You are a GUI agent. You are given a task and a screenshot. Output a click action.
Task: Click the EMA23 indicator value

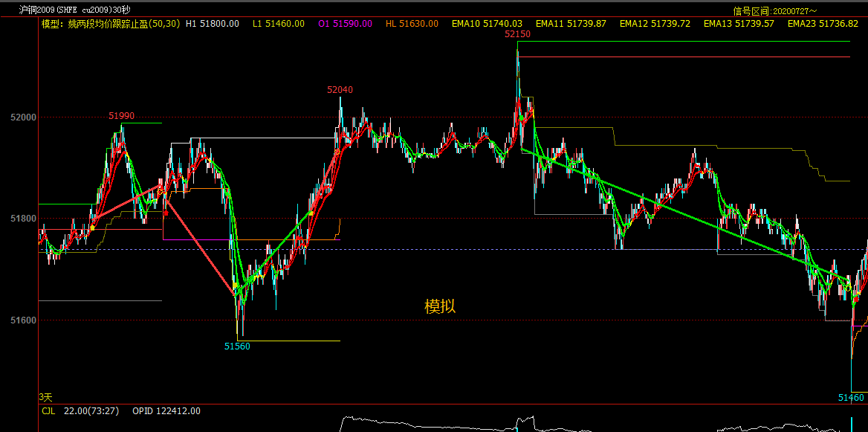pos(823,24)
